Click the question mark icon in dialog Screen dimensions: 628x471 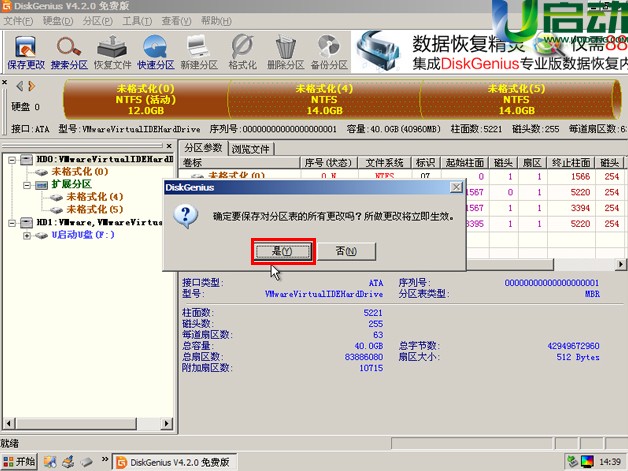click(185, 217)
